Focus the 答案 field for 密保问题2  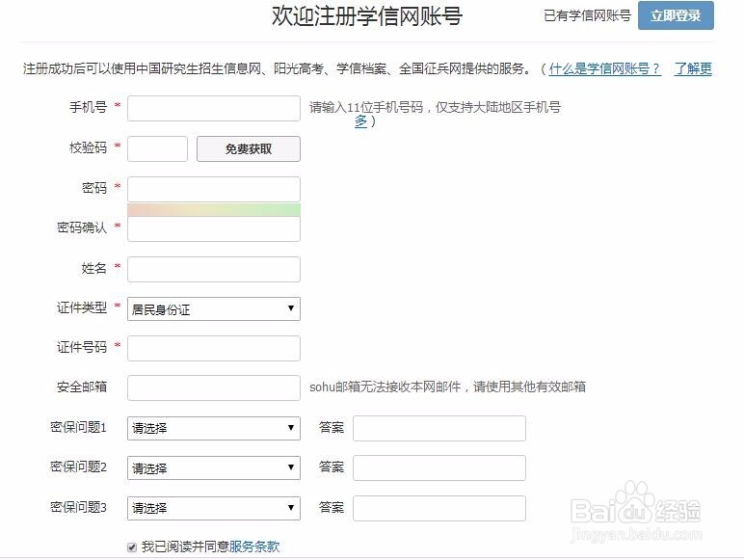439,467
